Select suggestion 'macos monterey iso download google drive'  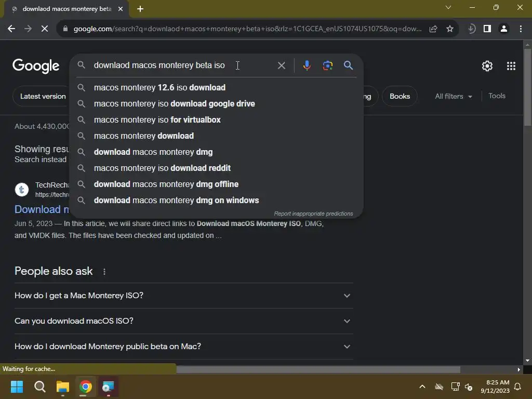217,103
